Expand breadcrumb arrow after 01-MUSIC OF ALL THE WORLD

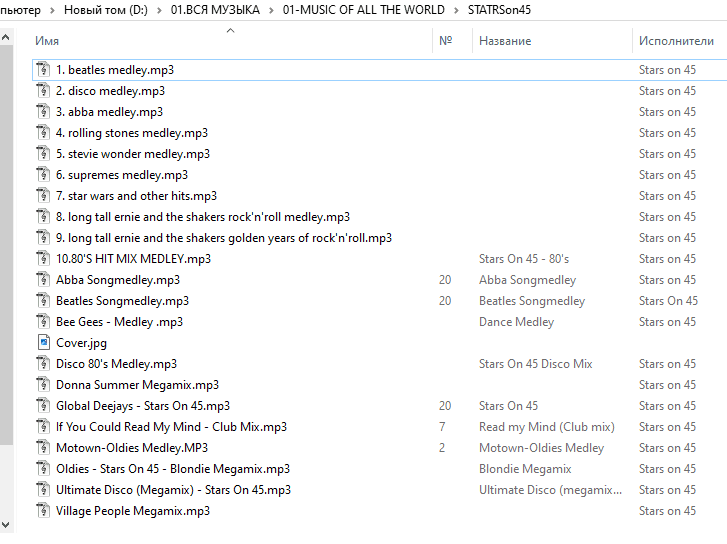click(x=456, y=10)
